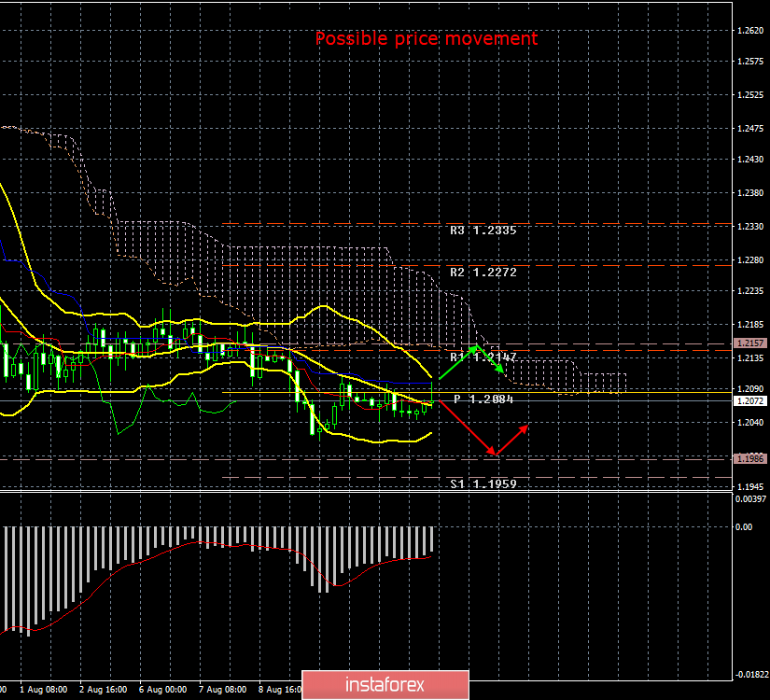Click the 8 Aug 16:00 time label
Screen dimensions: 770x700
280,690
